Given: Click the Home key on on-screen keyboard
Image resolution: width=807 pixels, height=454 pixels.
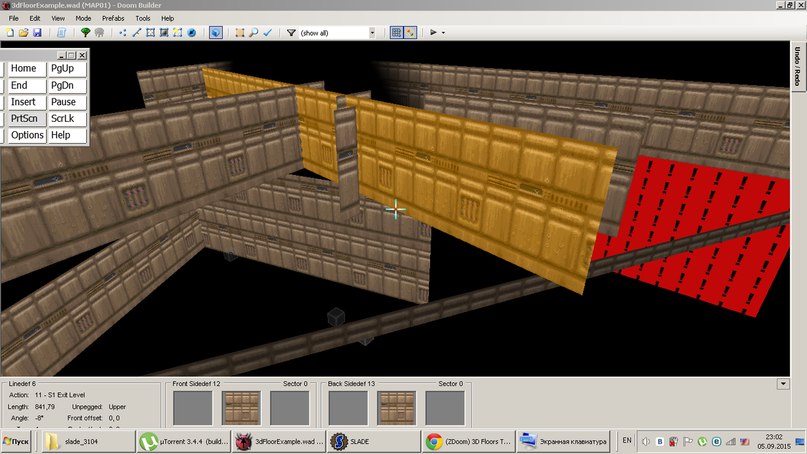Looking at the screenshot, I should click(x=27, y=68).
